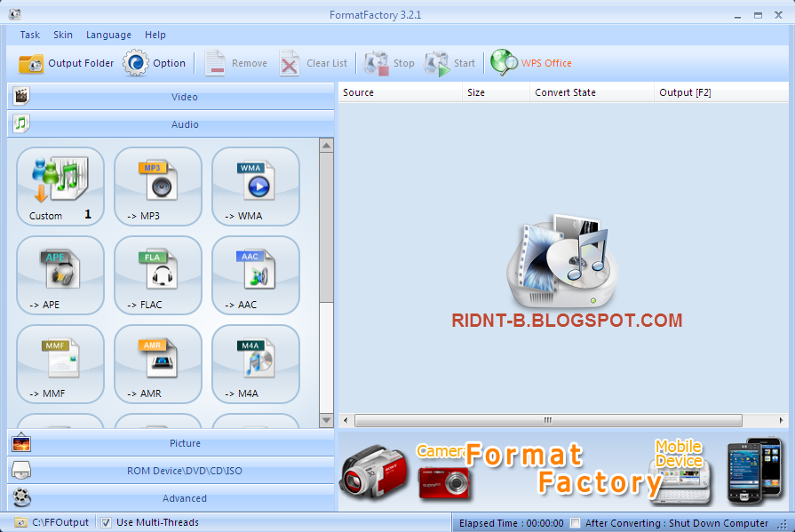Expand the Picture section
This screenshot has width=795, height=532.
[184, 443]
